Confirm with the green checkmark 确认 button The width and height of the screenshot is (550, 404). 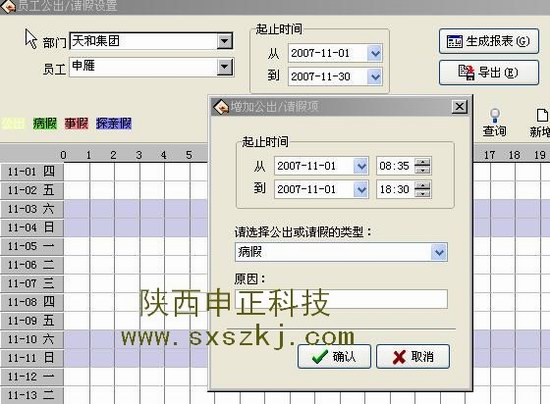tap(334, 356)
